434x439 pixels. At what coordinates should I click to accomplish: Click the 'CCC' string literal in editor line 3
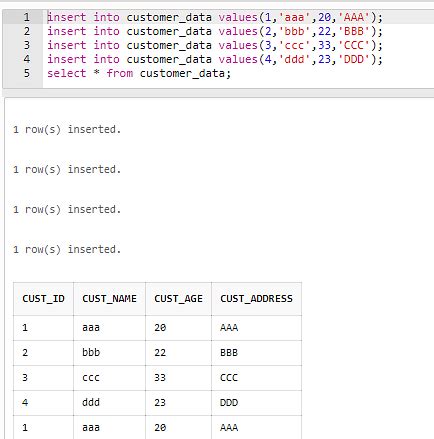[354, 45]
